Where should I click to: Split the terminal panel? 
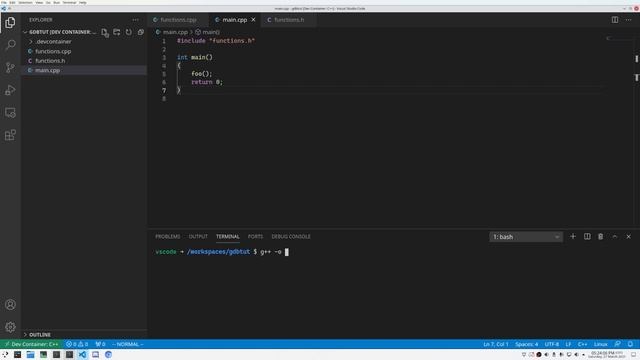click(x=587, y=236)
